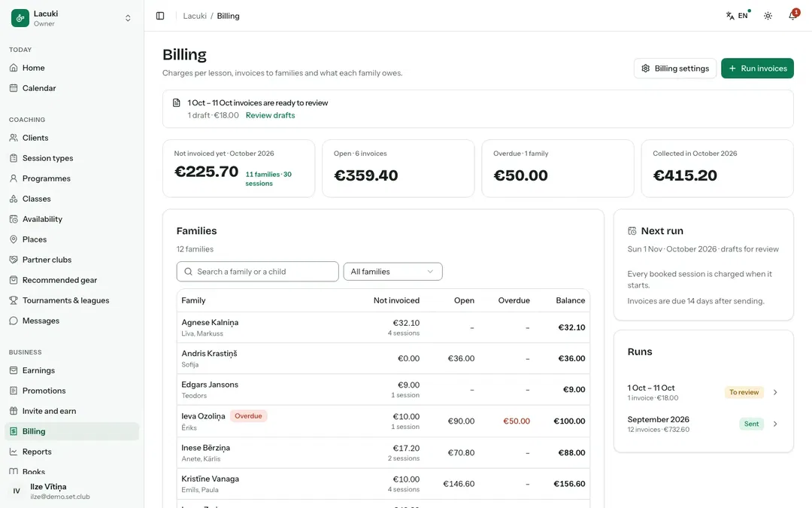Click the search magnifier icon
Screen dimensions: 812x508
coord(189,272)
